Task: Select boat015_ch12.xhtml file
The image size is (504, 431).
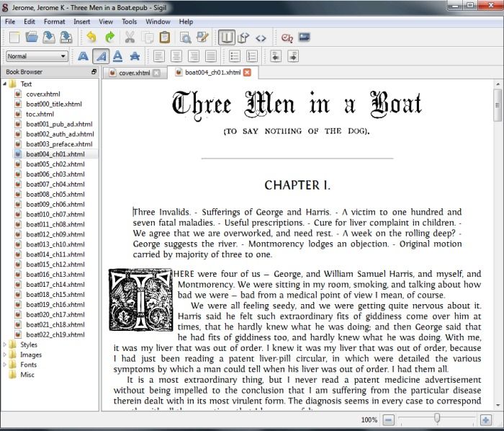Action: [55, 264]
